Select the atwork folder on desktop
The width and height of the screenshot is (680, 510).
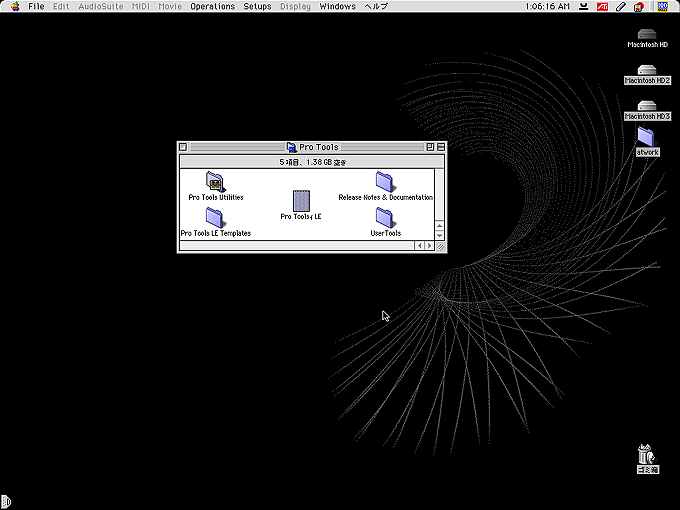tap(646, 136)
